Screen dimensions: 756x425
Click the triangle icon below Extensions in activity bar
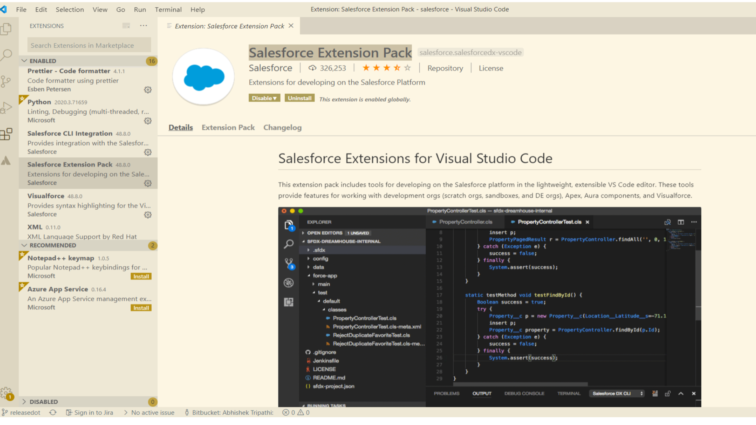pyautogui.click(x=6, y=161)
